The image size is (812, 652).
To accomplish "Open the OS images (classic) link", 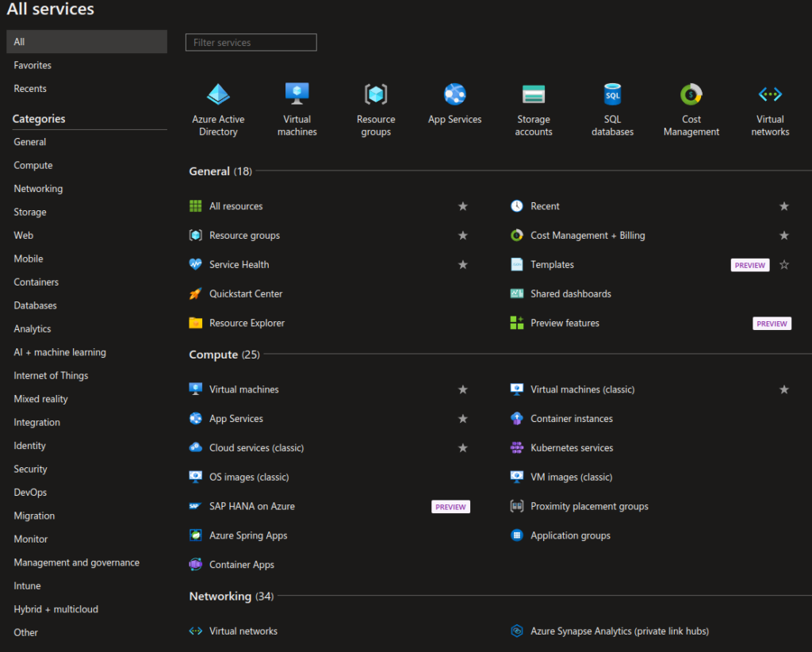I will [249, 477].
